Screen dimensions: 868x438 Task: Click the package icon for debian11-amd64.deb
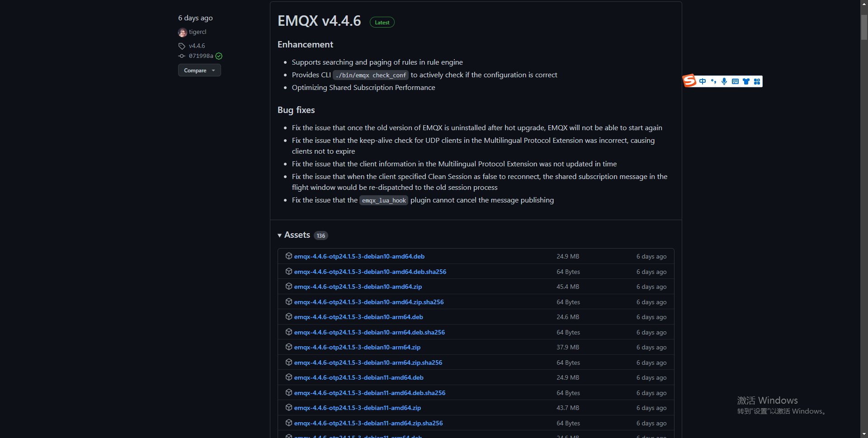coord(289,377)
